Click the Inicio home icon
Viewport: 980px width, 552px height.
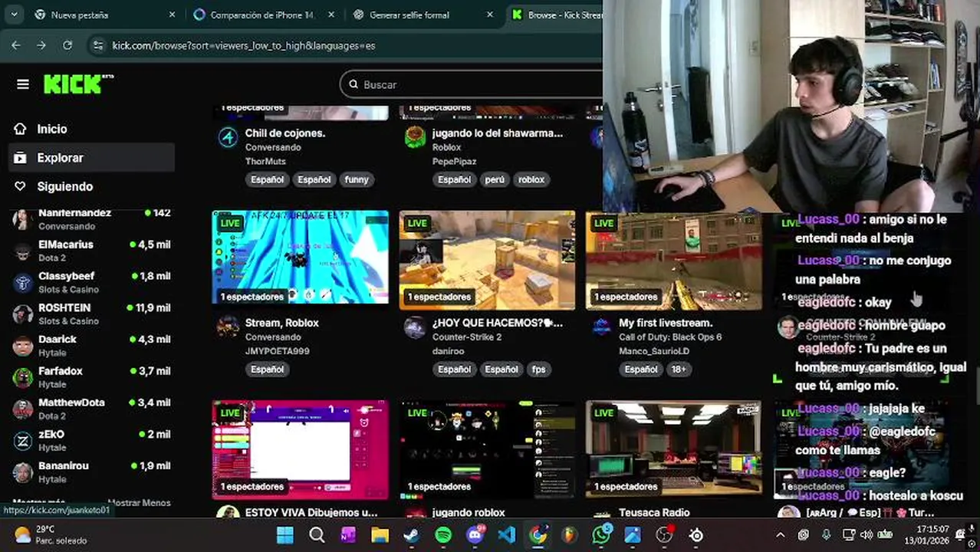21,129
